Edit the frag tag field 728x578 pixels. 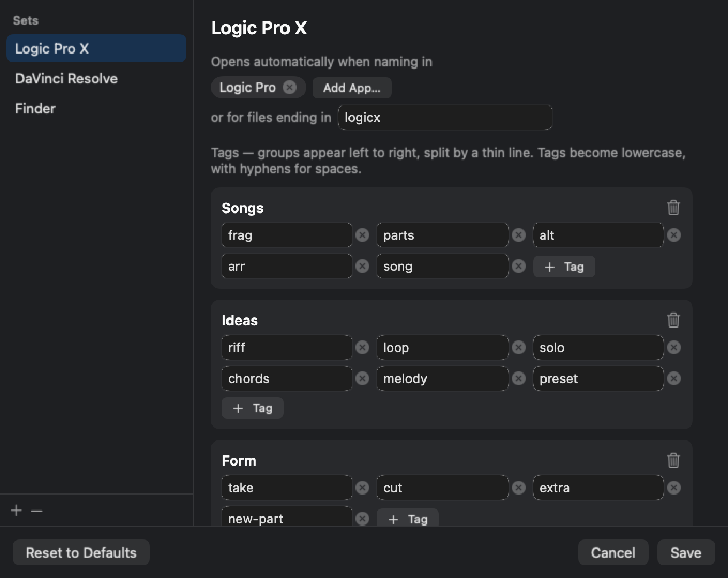287,235
